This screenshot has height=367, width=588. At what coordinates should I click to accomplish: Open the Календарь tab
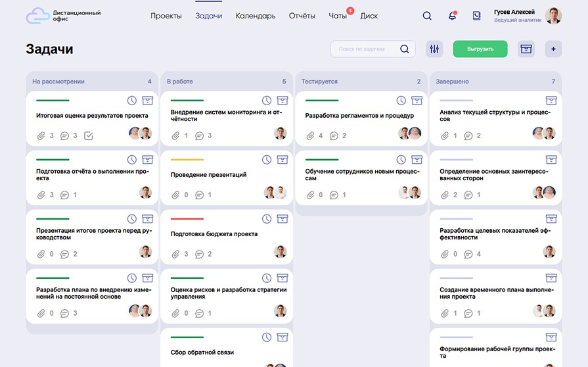(x=255, y=16)
